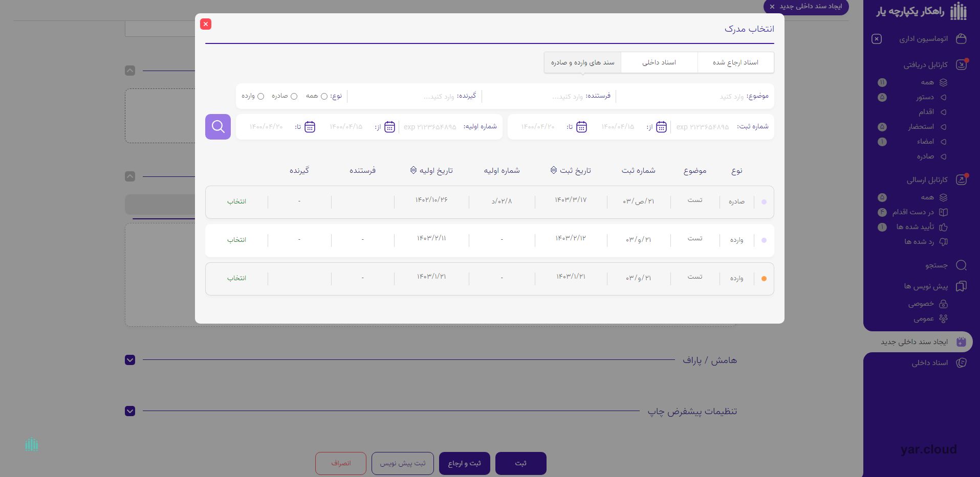980x477 pixels.
Task: Expand امضاء in the received cartable
Action: coord(943,142)
